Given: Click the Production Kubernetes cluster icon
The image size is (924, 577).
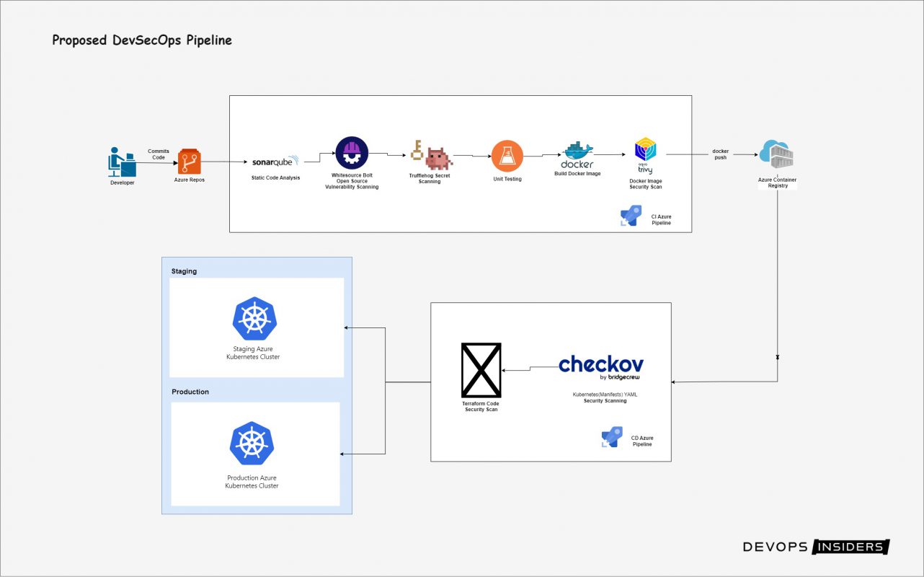Looking at the screenshot, I should 252,444.
